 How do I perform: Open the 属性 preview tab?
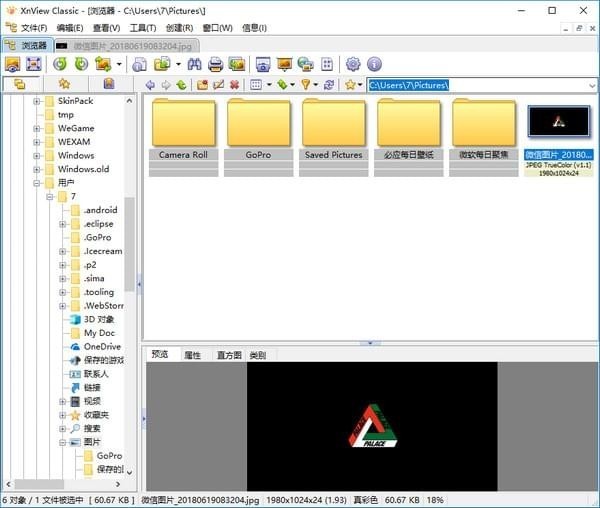[x=192, y=355]
